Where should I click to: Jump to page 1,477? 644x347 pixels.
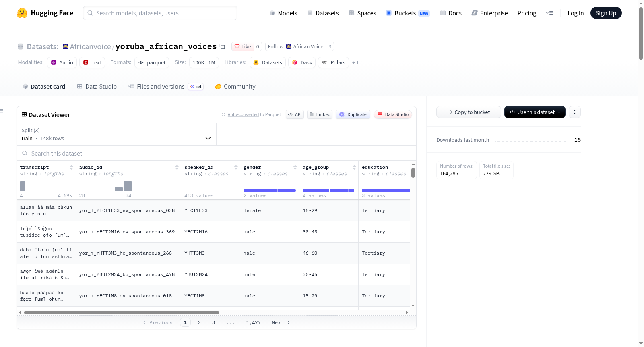[254, 322]
